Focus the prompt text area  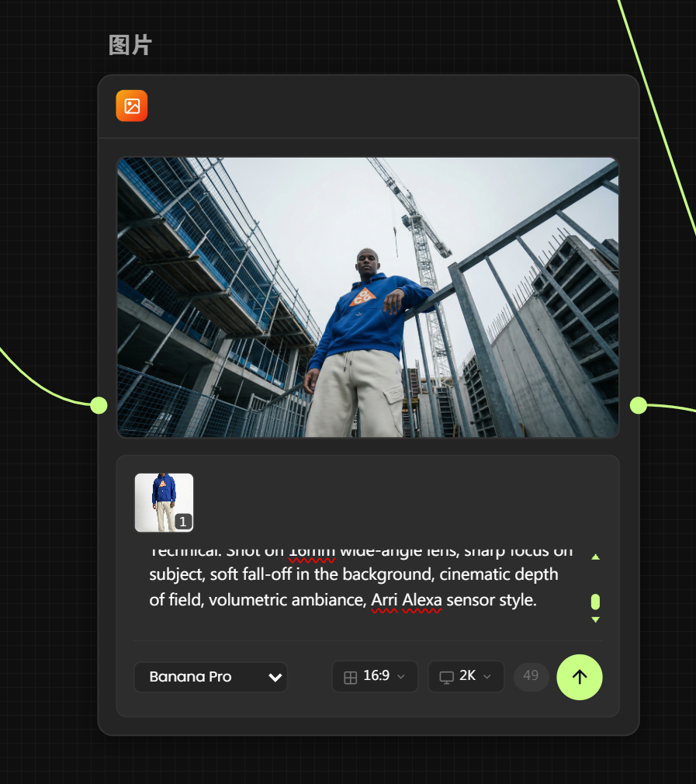(x=357, y=587)
